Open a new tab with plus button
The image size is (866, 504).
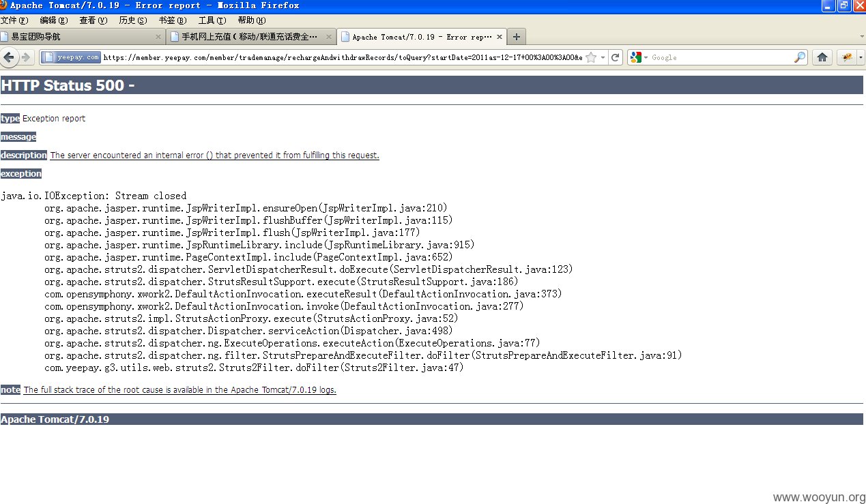tap(517, 37)
